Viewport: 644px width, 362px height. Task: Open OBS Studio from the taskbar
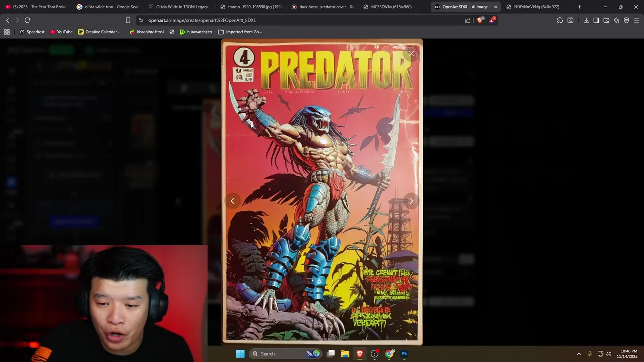374,354
